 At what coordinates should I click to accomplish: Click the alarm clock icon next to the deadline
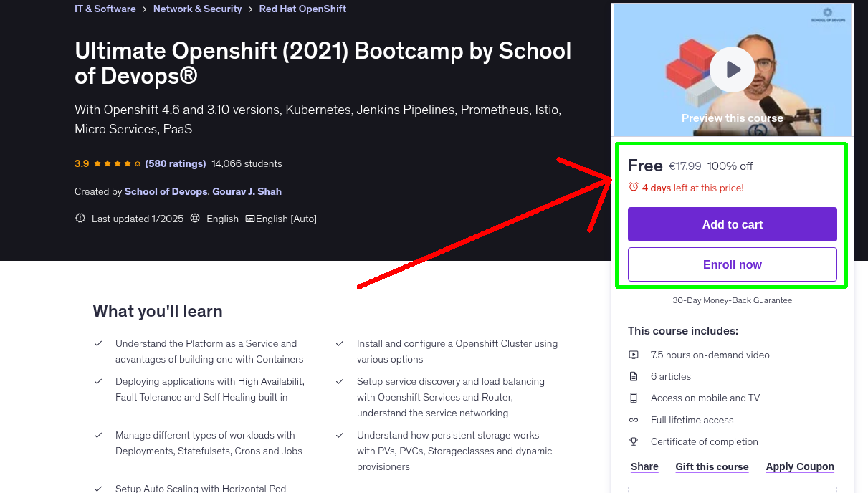(634, 186)
